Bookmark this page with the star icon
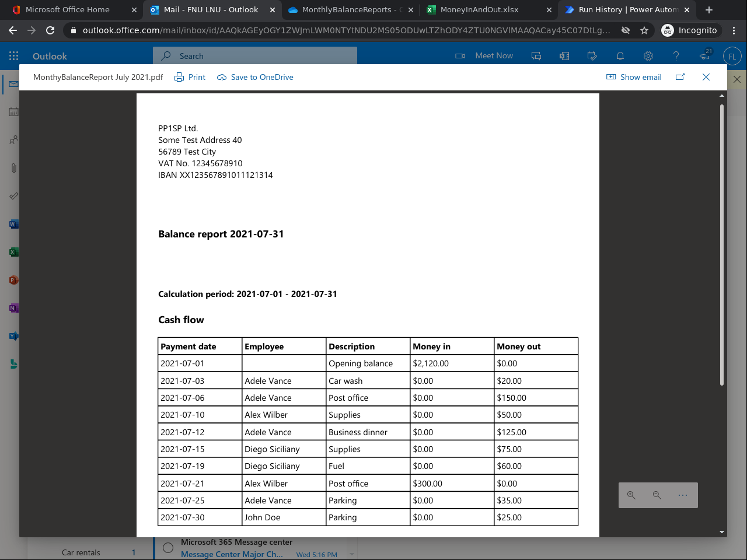Image resolution: width=747 pixels, height=560 pixels. point(644,30)
